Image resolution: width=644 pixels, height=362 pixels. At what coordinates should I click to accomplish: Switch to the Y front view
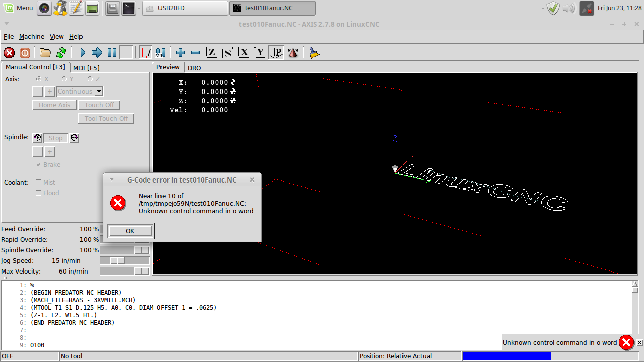pos(260,53)
